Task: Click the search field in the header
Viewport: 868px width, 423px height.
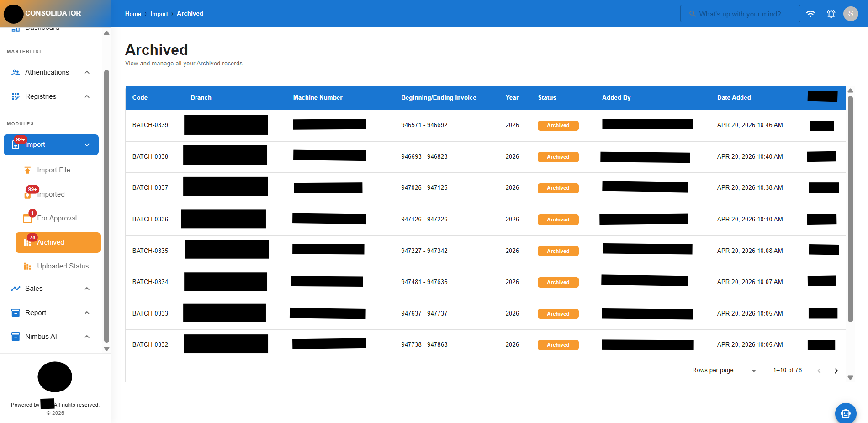Action: point(740,14)
